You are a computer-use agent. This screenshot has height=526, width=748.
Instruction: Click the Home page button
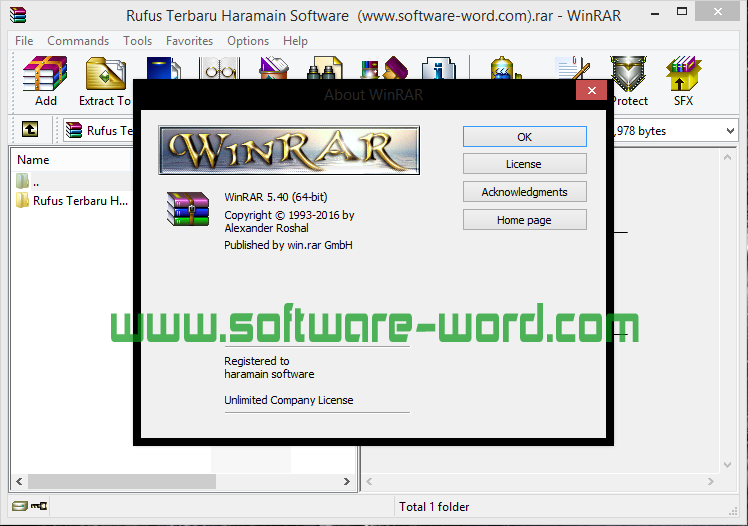[x=525, y=220]
